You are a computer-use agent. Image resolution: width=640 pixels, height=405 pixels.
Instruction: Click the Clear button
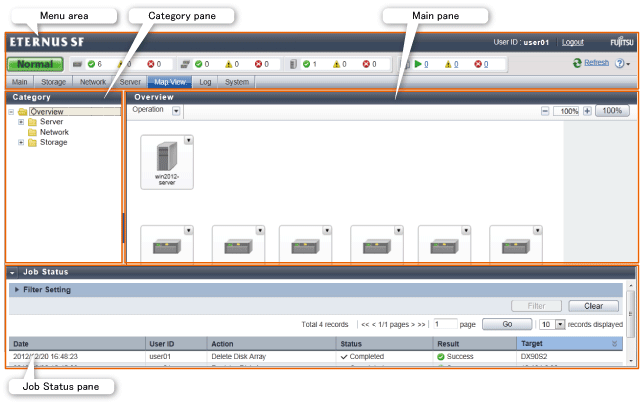point(593,306)
